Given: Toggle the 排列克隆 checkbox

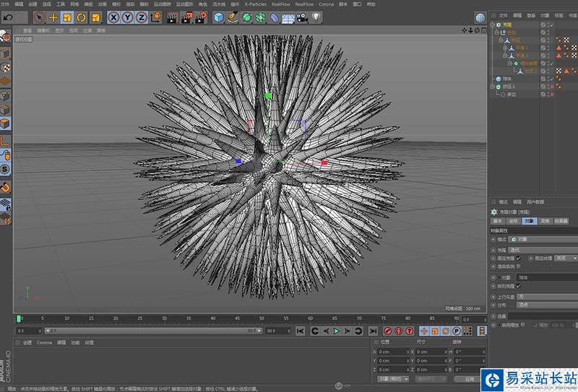Looking at the screenshot, I should point(518,286).
